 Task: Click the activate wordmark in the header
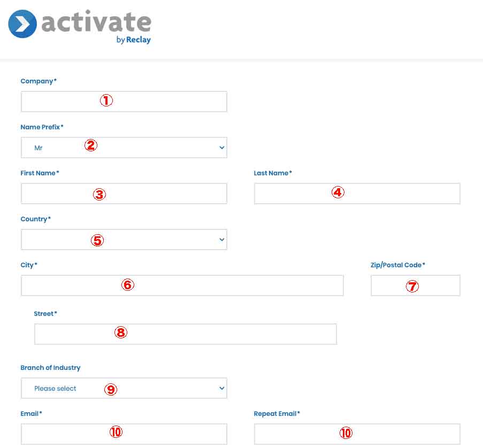pyautogui.click(x=96, y=21)
